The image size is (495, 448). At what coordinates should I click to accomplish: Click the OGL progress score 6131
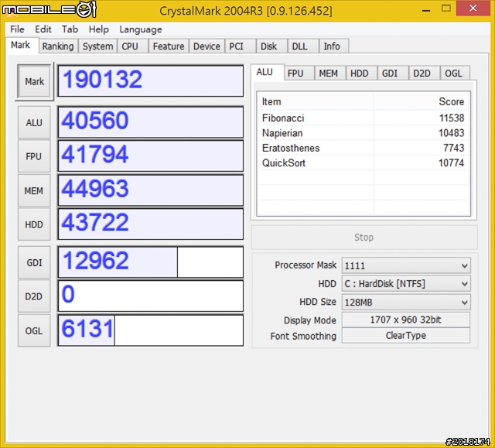pyautogui.click(x=151, y=330)
